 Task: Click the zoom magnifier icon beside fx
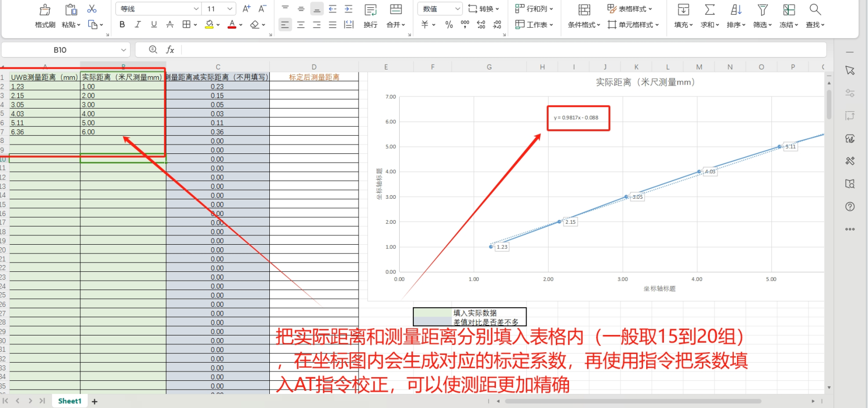[x=153, y=50]
